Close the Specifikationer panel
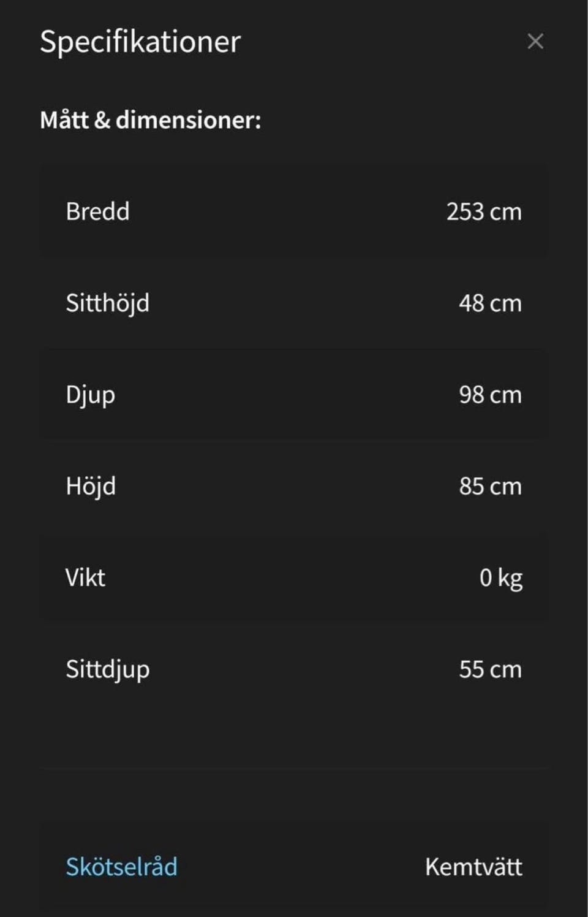This screenshot has width=588, height=917. tap(535, 41)
